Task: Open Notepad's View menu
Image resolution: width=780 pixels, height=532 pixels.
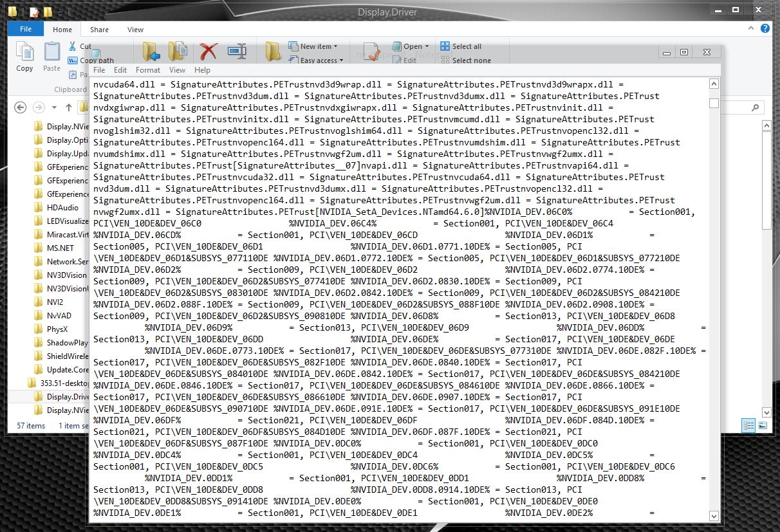Action: point(177,70)
